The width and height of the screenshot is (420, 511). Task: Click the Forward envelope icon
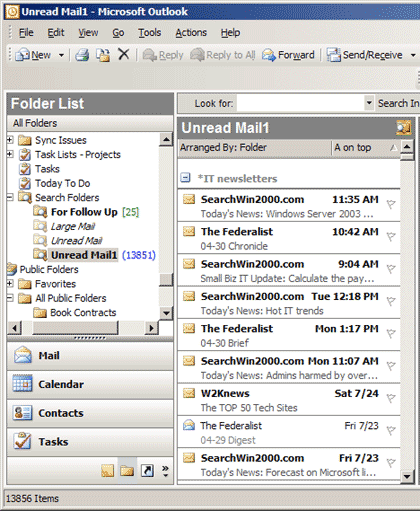(x=269, y=55)
